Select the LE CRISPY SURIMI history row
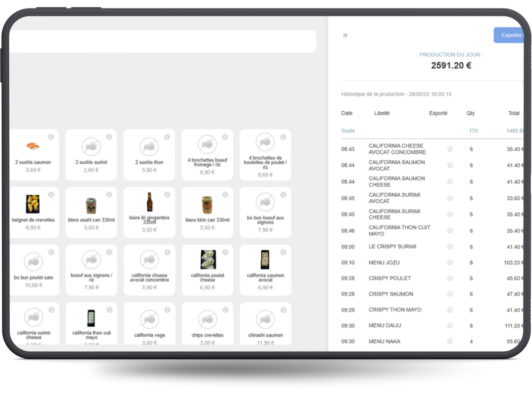The image size is (532, 397). (392, 247)
